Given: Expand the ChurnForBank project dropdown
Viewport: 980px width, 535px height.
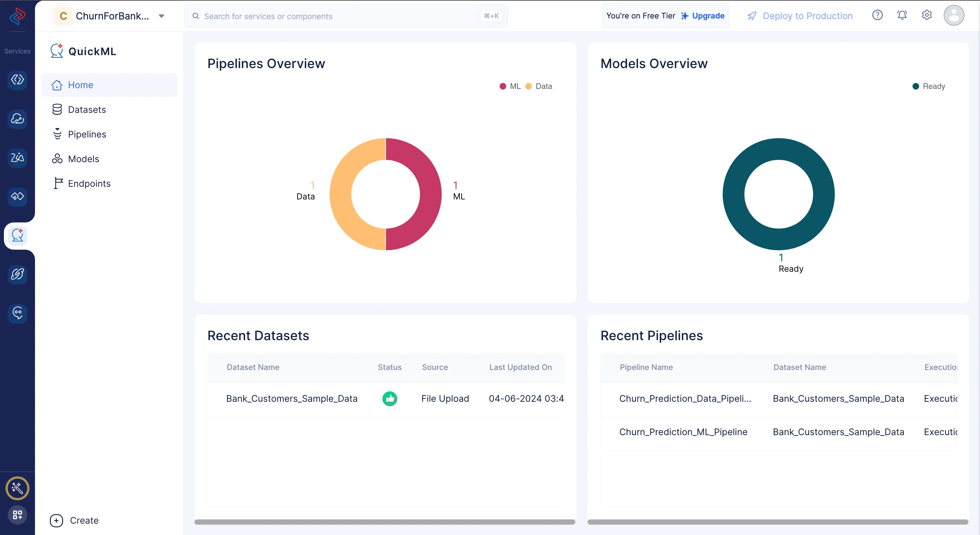Looking at the screenshot, I should point(161,16).
